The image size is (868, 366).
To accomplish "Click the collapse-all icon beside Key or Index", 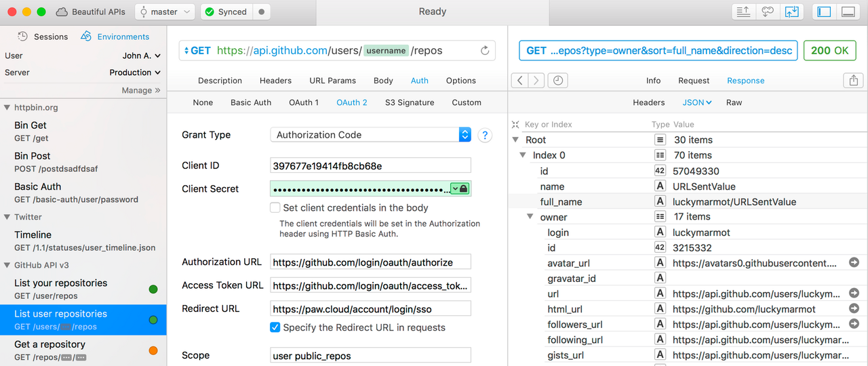I will point(515,125).
